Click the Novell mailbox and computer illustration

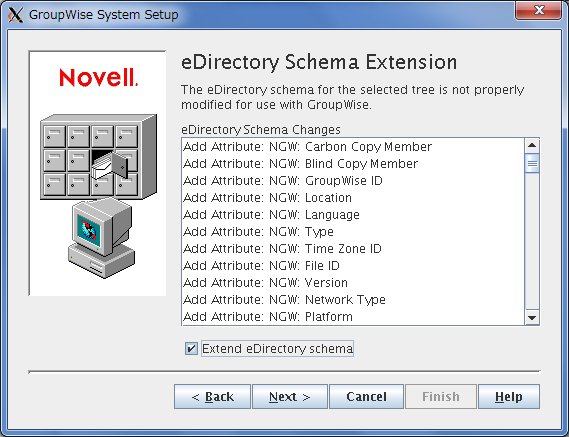[98, 173]
